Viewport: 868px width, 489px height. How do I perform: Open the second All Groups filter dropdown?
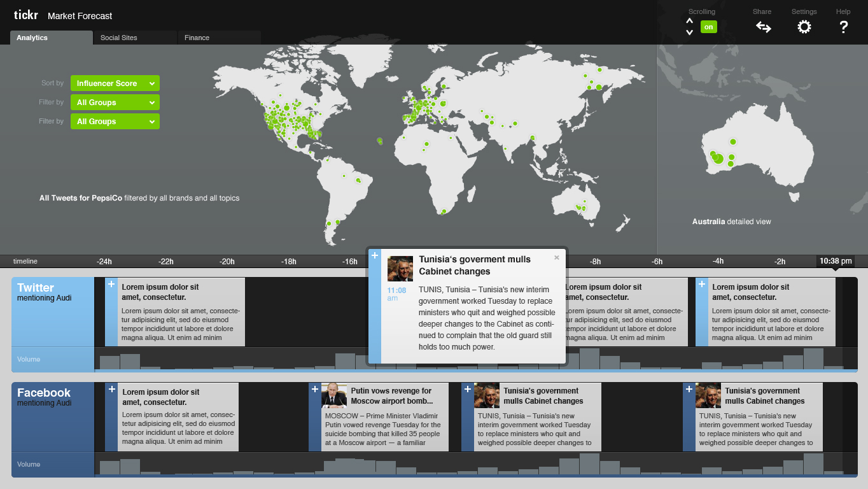pyautogui.click(x=115, y=122)
